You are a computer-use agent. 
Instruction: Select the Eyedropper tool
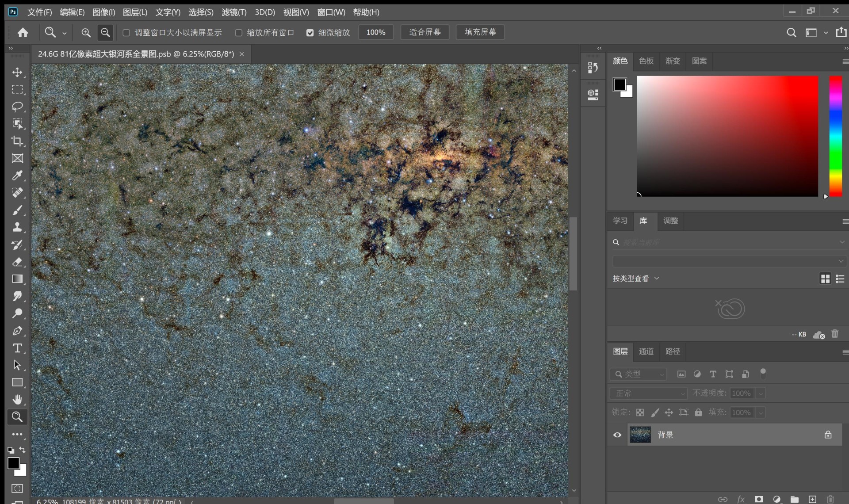click(x=17, y=176)
